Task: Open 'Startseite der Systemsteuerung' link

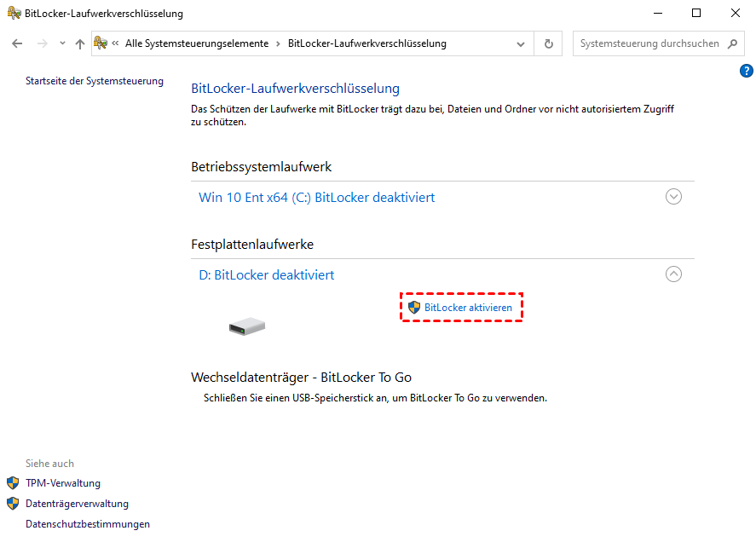Action: click(94, 82)
